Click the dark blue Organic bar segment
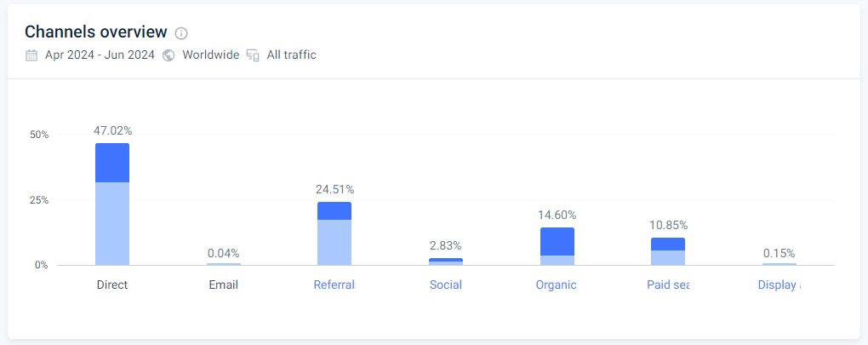 click(557, 241)
